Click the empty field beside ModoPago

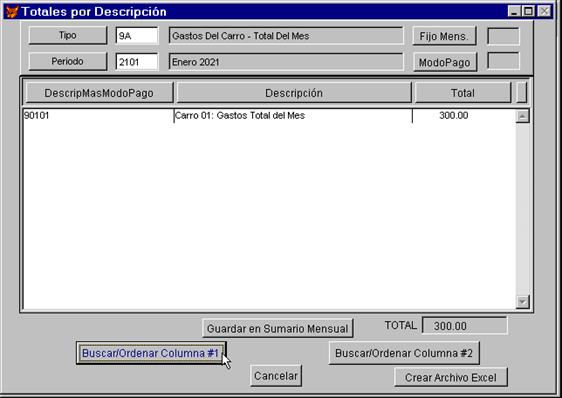[x=503, y=61]
